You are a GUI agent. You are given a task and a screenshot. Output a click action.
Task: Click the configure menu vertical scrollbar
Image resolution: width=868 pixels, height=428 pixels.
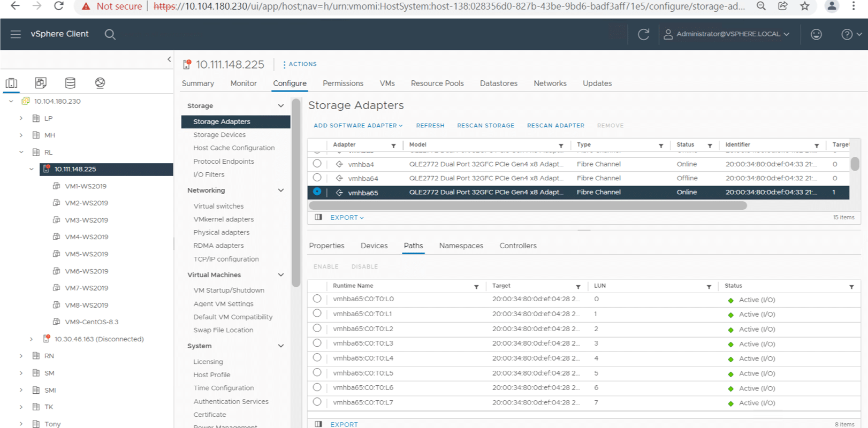click(x=296, y=193)
